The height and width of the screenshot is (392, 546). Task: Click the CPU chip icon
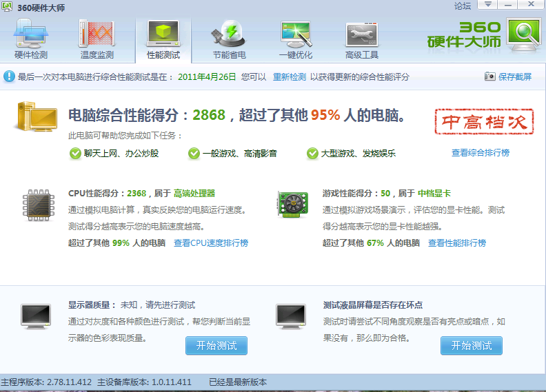[39, 205]
